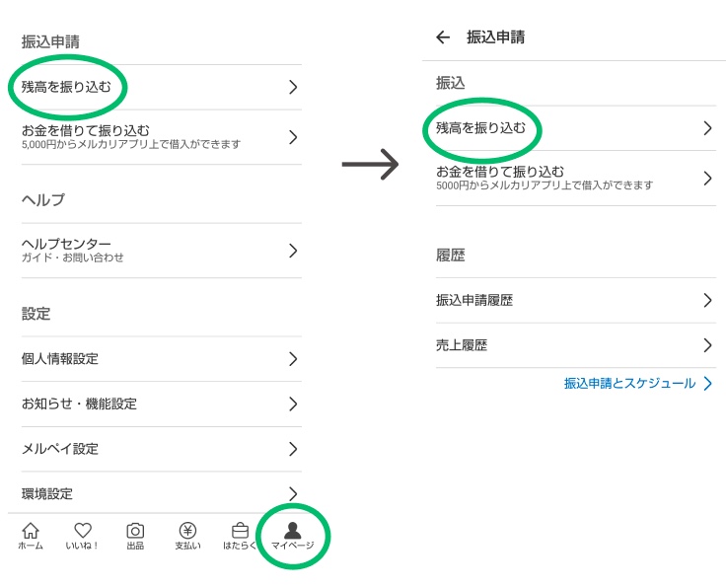Viewport: 726px width, 588px height.
Task: Open 売上履歴
Action: coord(576,345)
